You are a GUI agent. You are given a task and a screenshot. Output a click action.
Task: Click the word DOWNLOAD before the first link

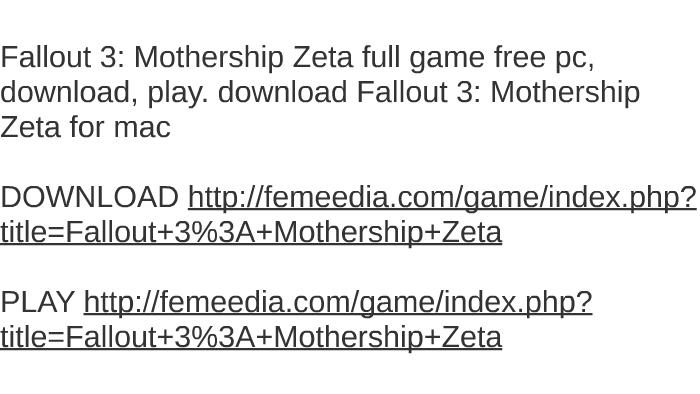tap(89, 197)
